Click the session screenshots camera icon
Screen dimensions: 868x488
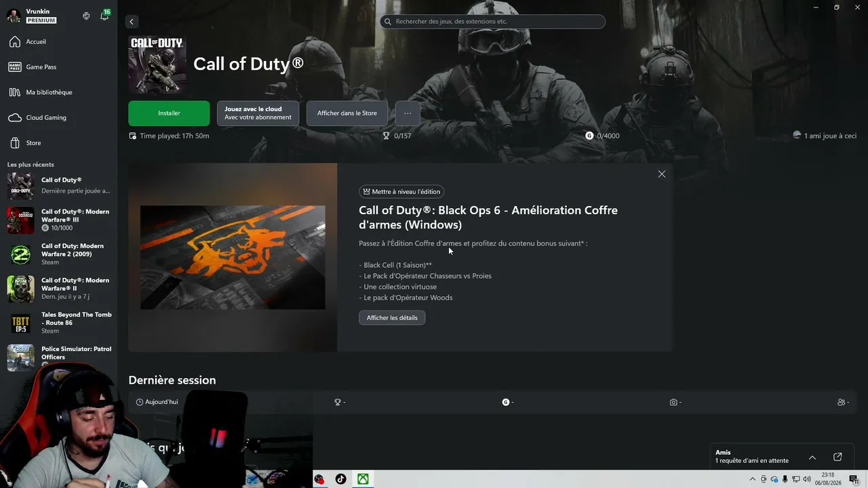pyautogui.click(x=673, y=402)
